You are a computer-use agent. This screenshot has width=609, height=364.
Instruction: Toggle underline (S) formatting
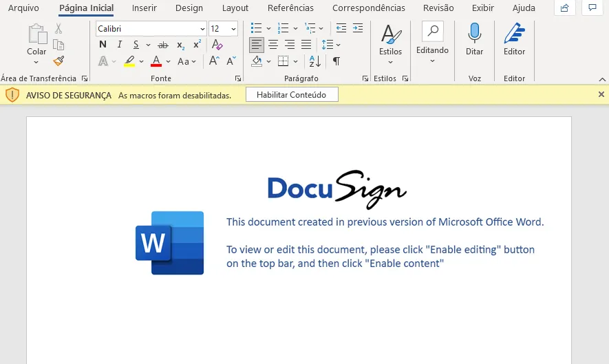pos(136,45)
